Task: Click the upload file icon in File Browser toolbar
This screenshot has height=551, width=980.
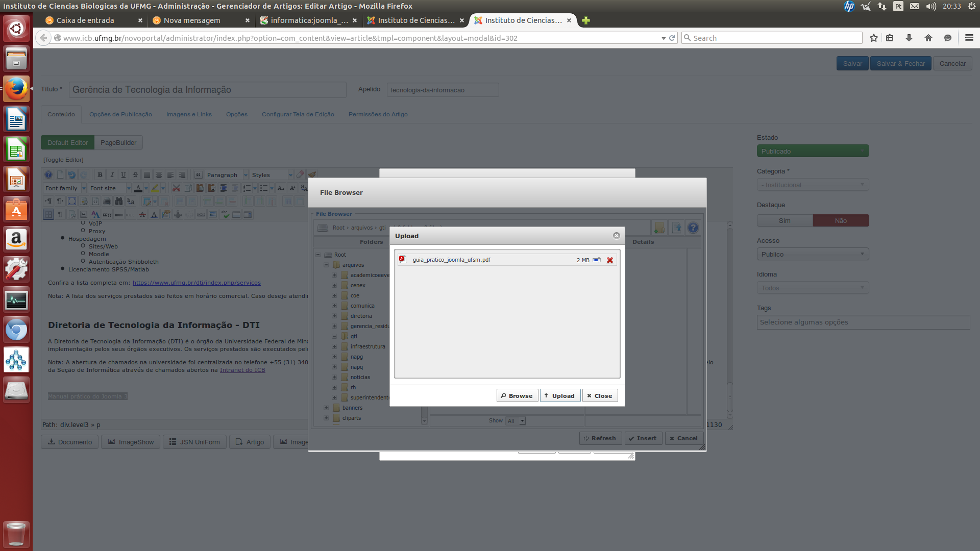Action: 676,228
